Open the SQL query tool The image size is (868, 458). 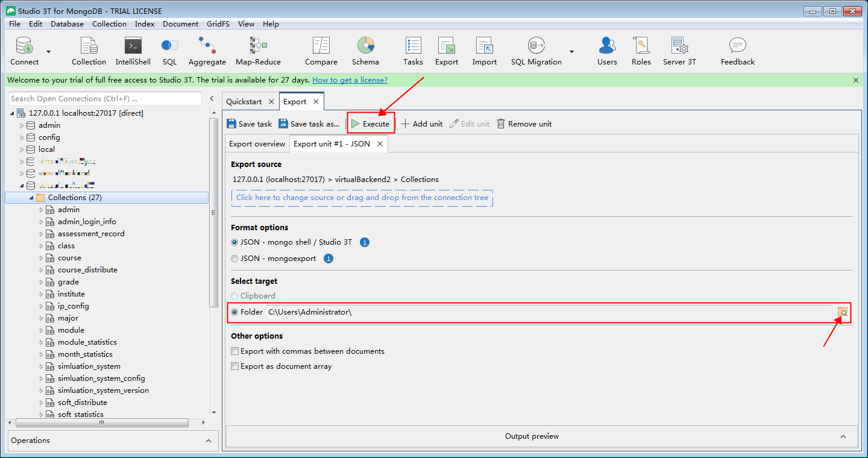tap(169, 51)
